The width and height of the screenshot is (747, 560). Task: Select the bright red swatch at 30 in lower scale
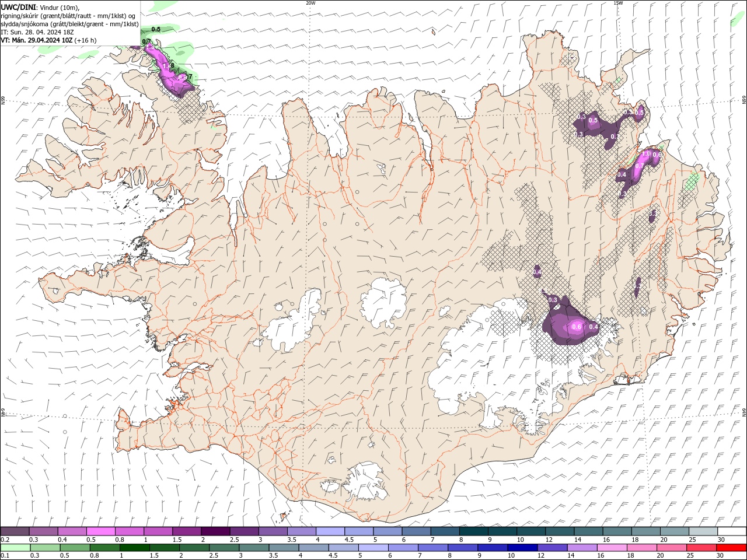point(731,548)
